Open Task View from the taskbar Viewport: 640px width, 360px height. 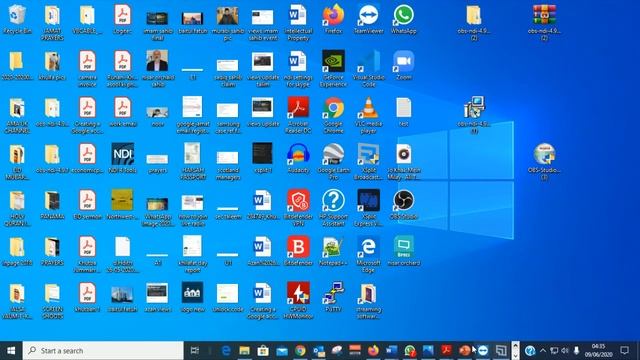tap(195, 351)
